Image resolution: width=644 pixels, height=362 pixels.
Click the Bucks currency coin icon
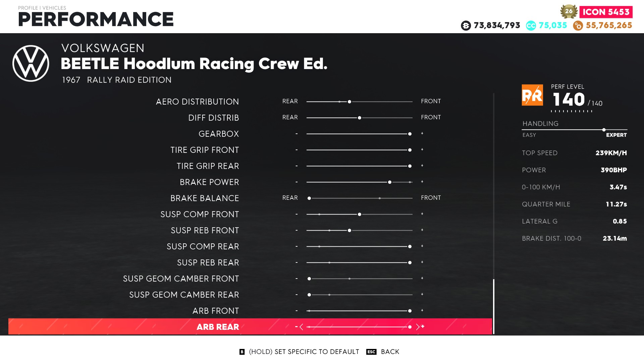[x=466, y=25]
